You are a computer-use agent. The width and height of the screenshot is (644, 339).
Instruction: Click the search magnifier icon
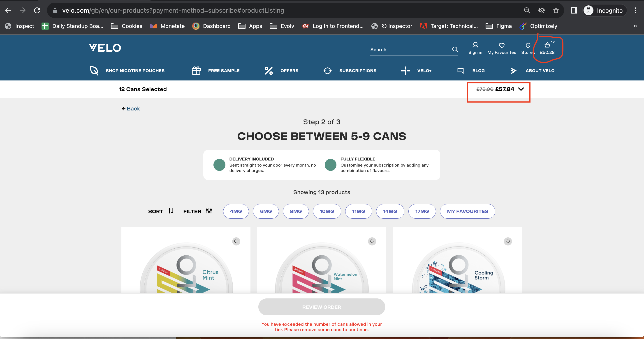(x=455, y=49)
